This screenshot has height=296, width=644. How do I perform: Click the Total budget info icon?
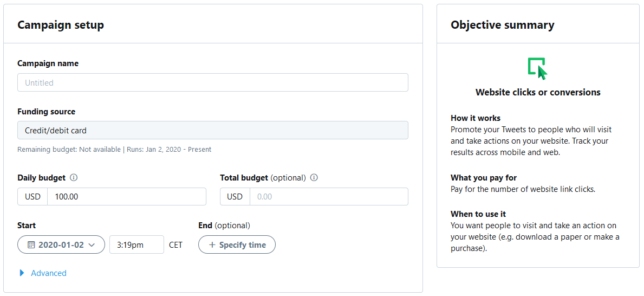click(314, 177)
